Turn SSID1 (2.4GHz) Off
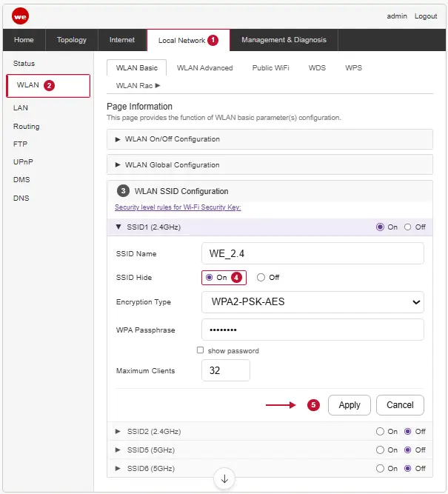The width and height of the screenshot is (448, 494). point(407,227)
